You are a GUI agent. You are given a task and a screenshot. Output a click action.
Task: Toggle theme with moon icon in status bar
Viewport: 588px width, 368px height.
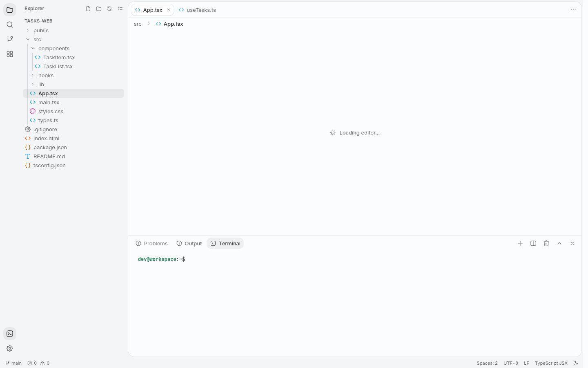[x=576, y=363]
